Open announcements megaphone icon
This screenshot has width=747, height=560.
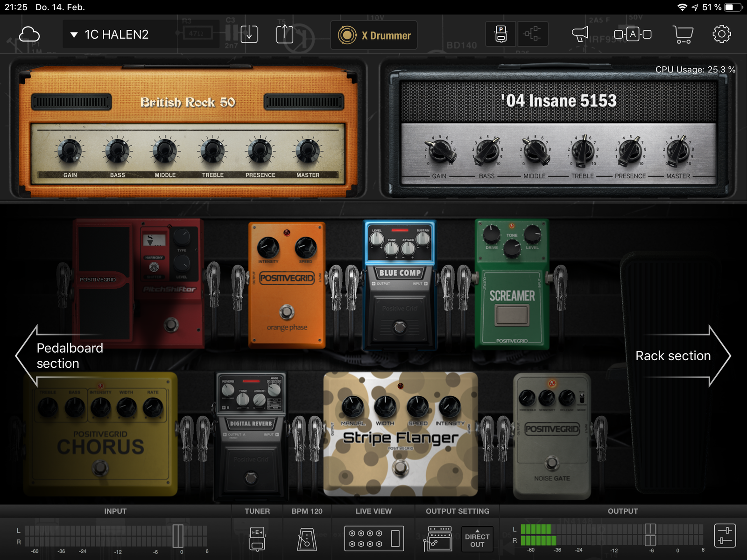(x=580, y=34)
